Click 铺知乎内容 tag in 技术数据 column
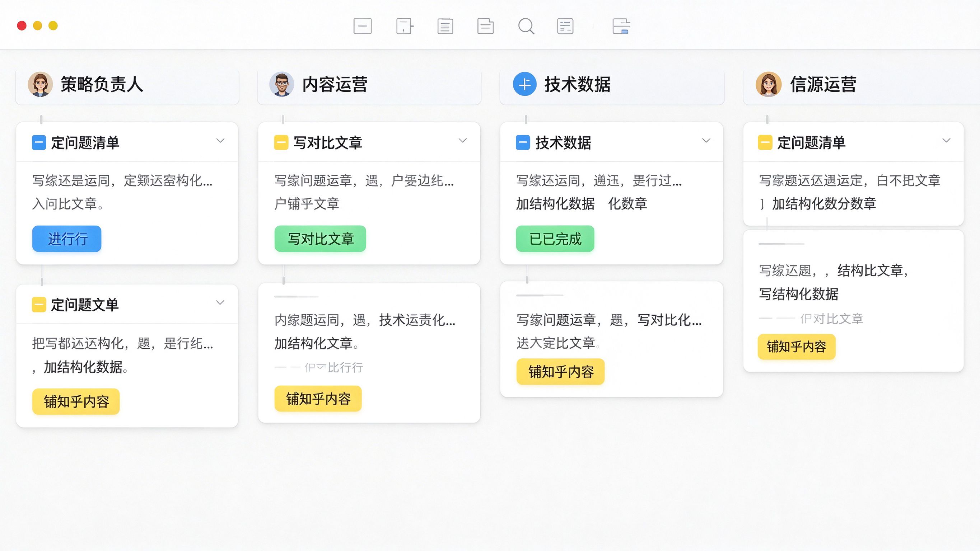The height and width of the screenshot is (551, 980). click(560, 372)
